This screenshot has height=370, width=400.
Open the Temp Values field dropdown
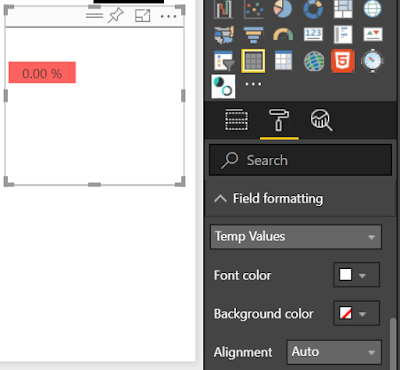(x=296, y=237)
